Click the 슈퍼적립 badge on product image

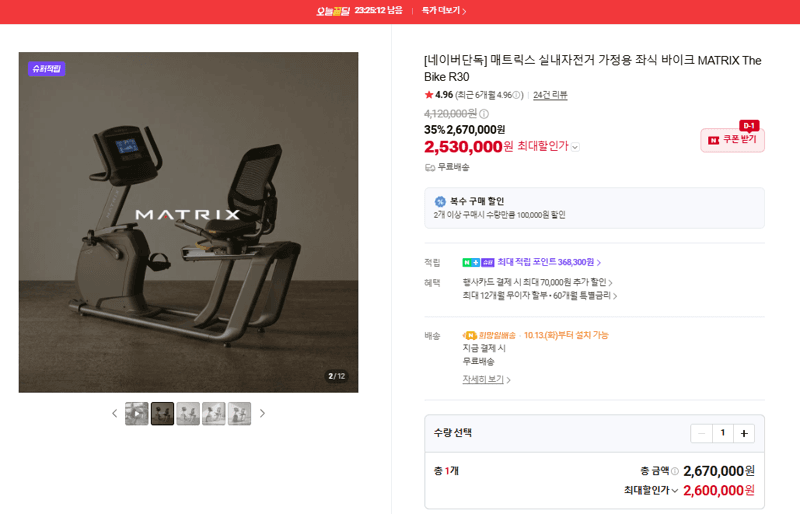coord(46,68)
